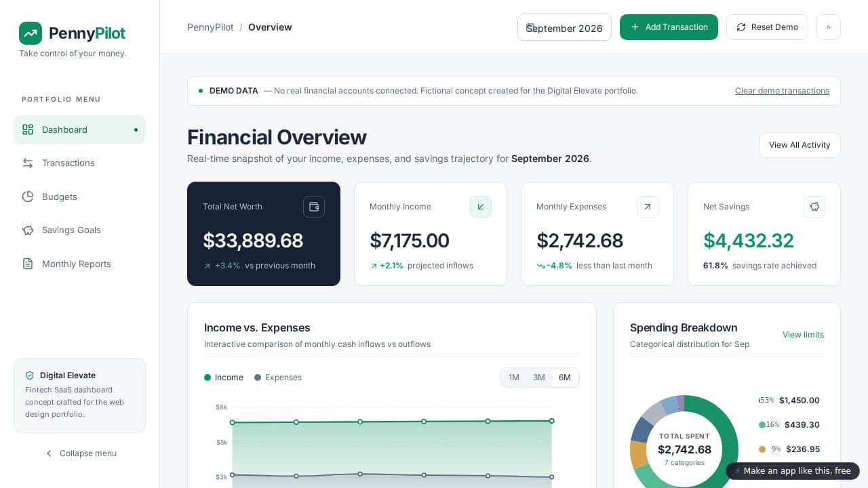
Task: Click the $33,889.68 net worth value
Action: coord(253,241)
